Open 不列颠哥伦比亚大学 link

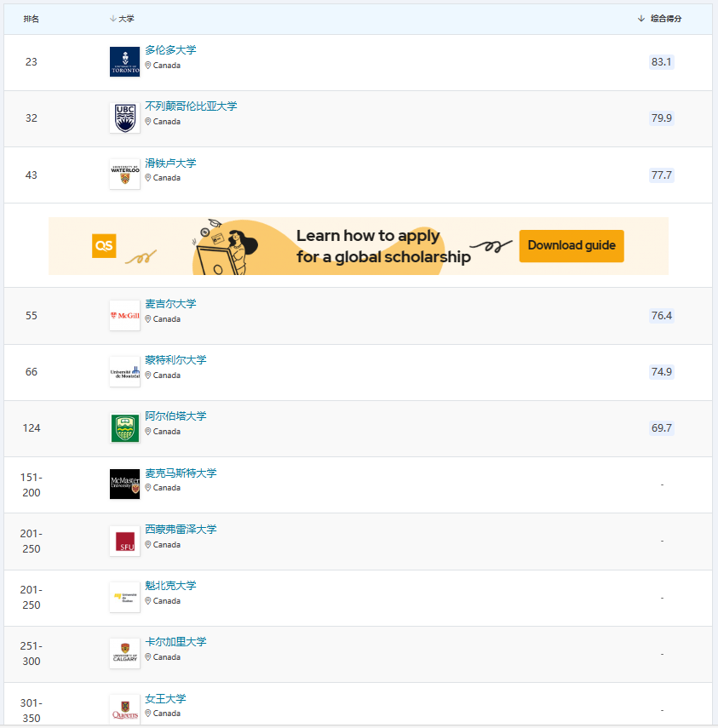coord(191,106)
